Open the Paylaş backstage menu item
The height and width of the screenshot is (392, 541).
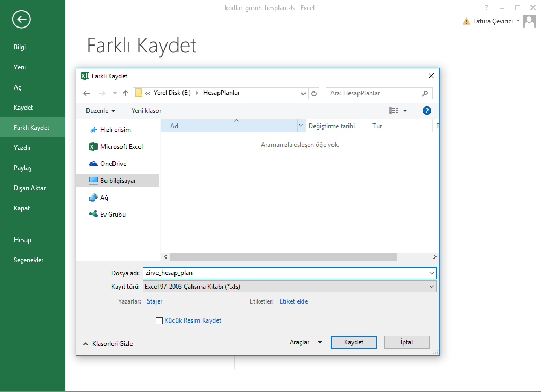(23, 168)
